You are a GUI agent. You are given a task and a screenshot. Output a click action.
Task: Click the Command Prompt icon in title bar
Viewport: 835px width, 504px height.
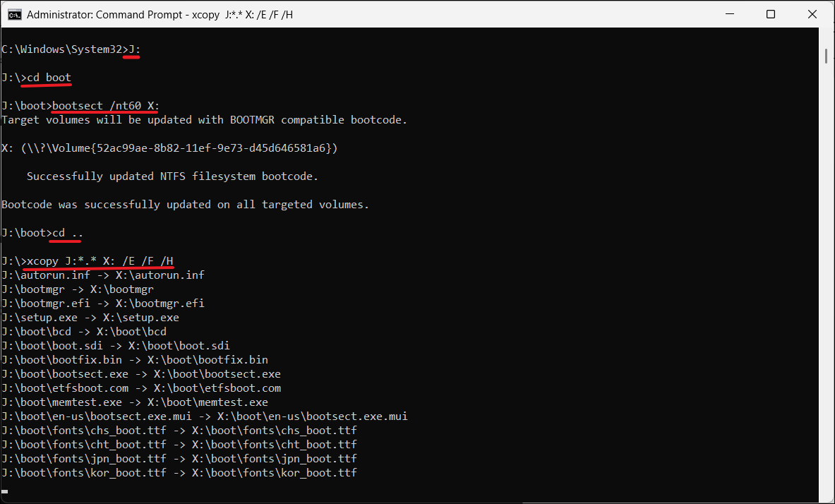click(14, 14)
